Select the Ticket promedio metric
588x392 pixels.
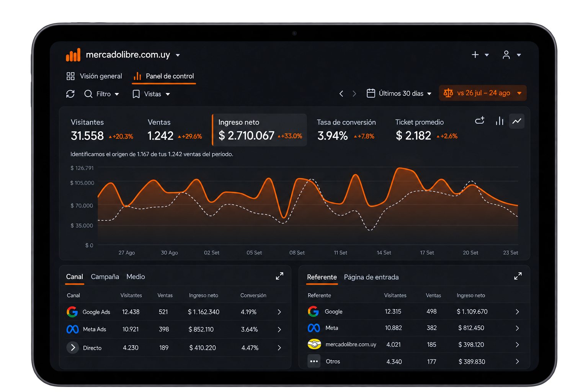pyautogui.click(x=426, y=130)
